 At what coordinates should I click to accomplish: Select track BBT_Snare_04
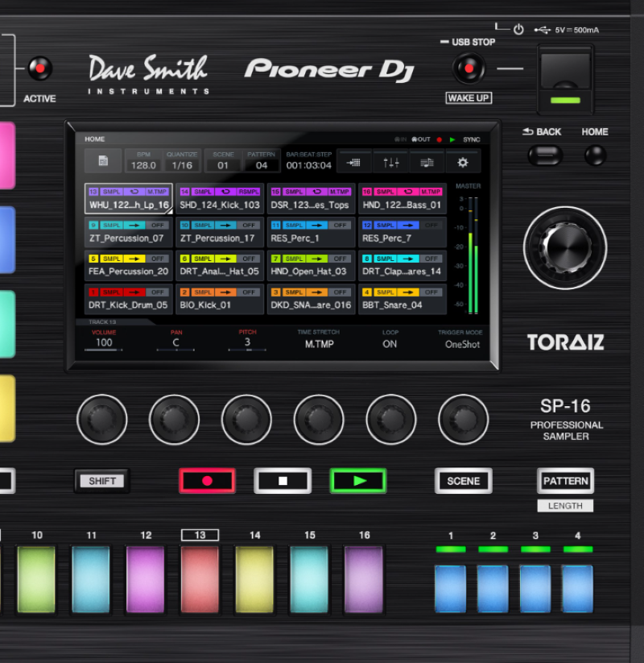click(402, 299)
